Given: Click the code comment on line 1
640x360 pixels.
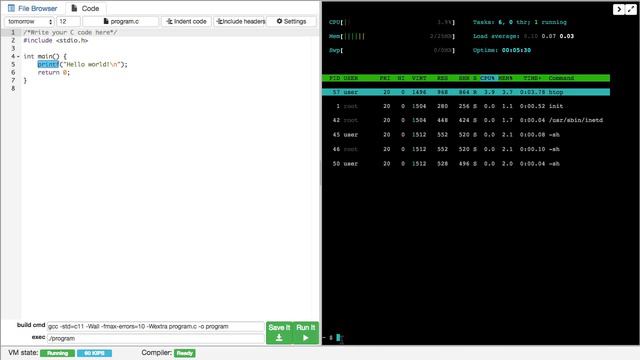Looking at the screenshot, I should click(x=70, y=32).
